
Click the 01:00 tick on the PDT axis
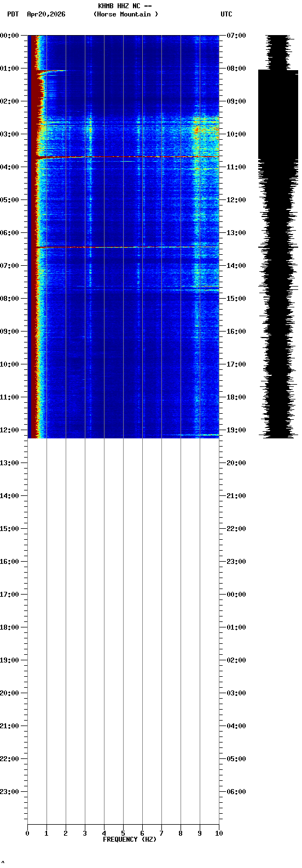(x=10, y=68)
